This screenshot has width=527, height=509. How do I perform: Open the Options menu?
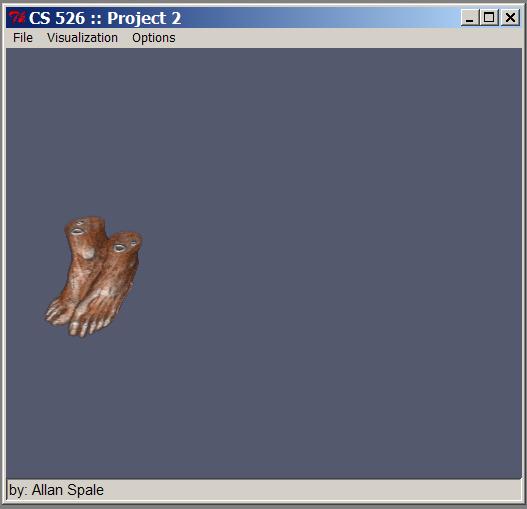154,38
